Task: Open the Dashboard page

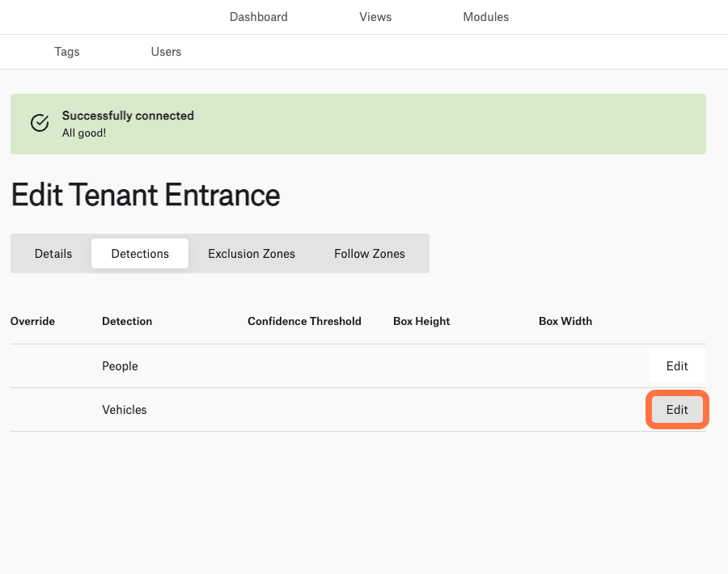Action: tap(259, 17)
